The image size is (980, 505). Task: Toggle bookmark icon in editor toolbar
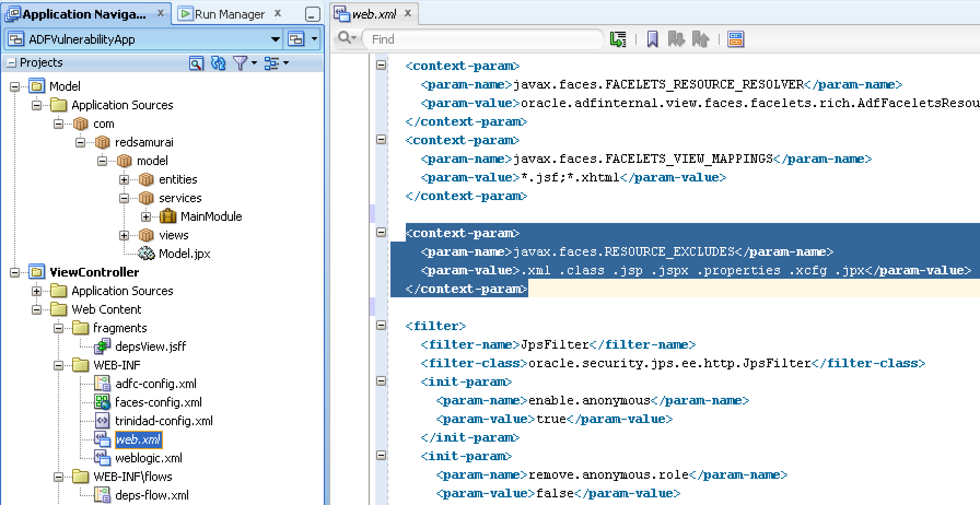[x=652, y=39]
